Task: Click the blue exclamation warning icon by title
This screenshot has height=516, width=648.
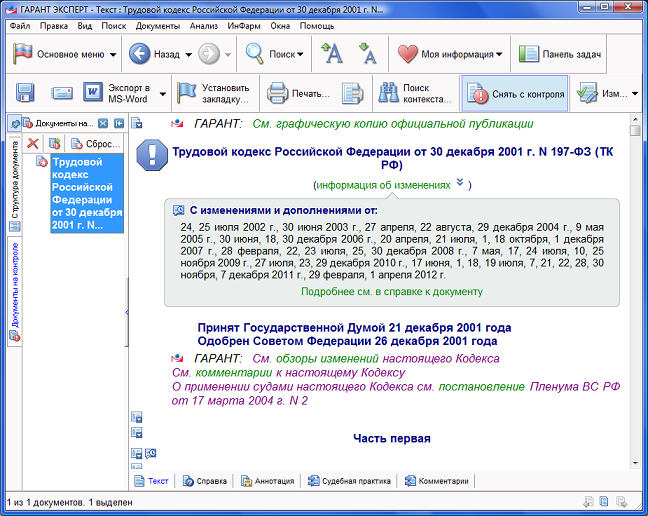Action: coord(152,154)
